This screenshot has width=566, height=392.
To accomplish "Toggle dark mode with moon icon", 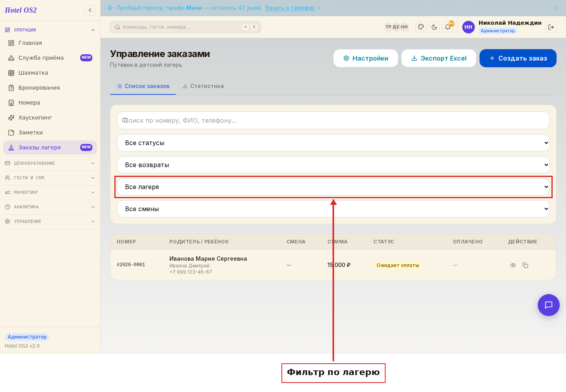I will (x=434, y=27).
